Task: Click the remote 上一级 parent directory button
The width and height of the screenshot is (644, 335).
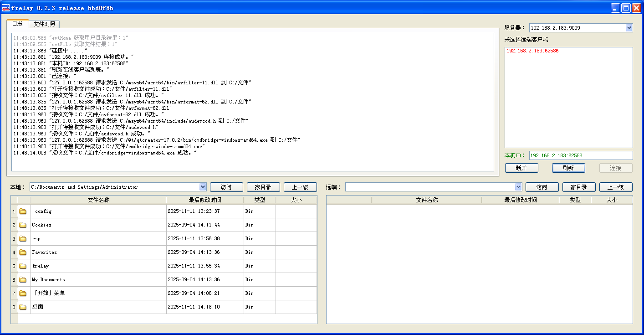Action: pos(615,187)
